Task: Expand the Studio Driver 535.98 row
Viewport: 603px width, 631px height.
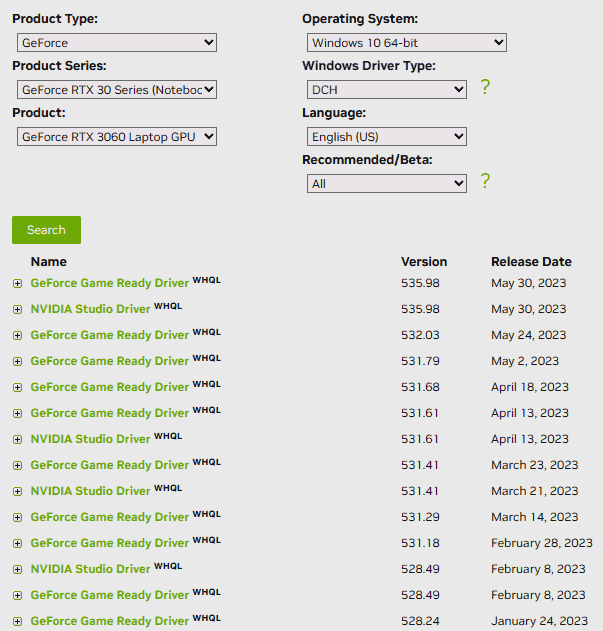Action: pyautogui.click(x=17, y=309)
